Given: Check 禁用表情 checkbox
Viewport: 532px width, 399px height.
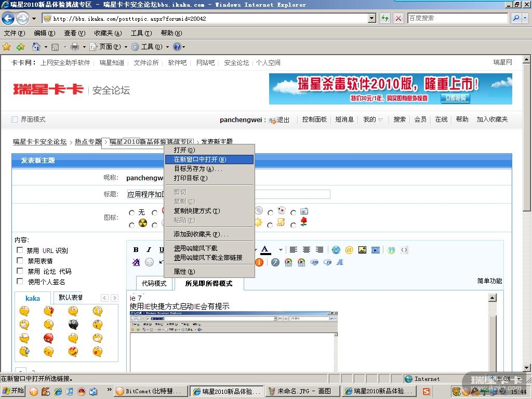Looking at the screenshot, I should pos(20,260).
